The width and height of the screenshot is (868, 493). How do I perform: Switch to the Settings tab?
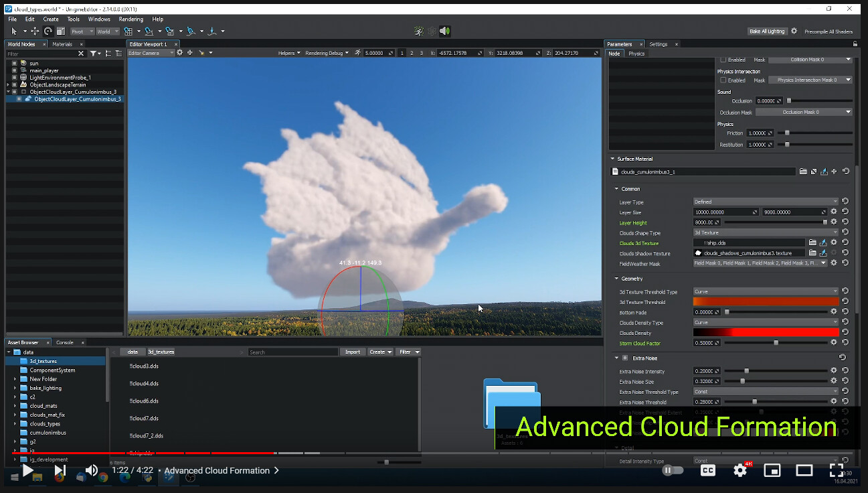click(659, 44)
